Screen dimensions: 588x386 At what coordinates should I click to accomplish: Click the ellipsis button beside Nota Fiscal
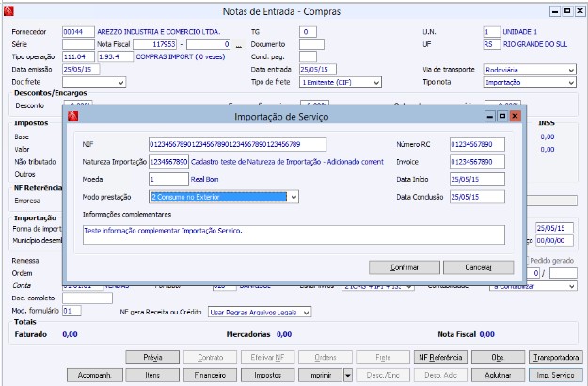tap(239, 45)
